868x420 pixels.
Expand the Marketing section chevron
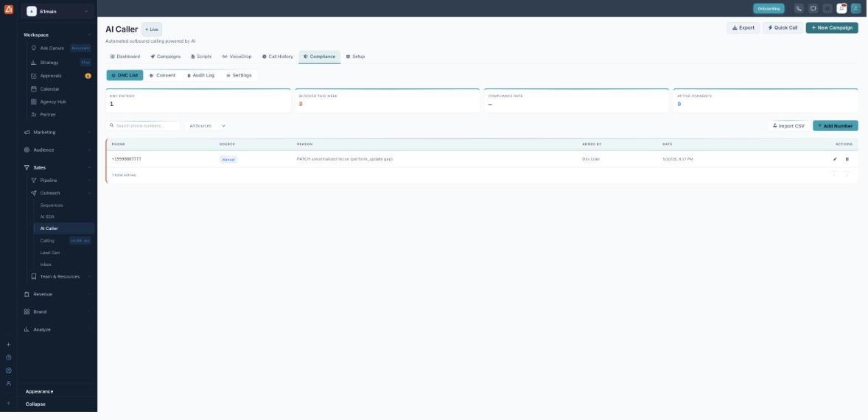coord(90,132)
